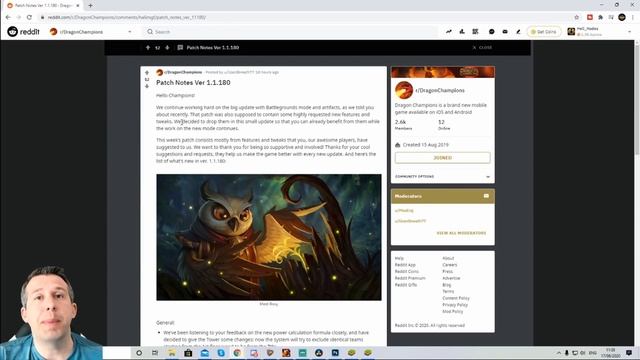Click the Content Policy footer link
The width and height of the screenshot is (640, 360).
456,298
